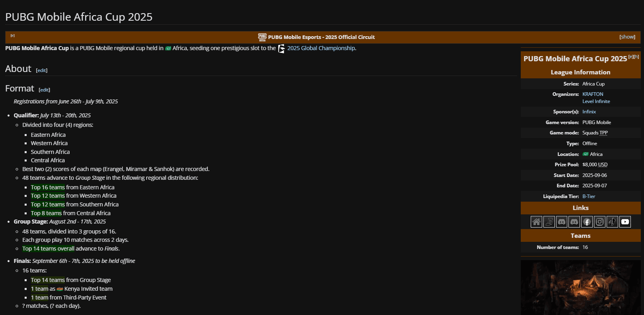
Task: Click '1 team' as Kenya Invited team
Action: [x=39, y=289]
